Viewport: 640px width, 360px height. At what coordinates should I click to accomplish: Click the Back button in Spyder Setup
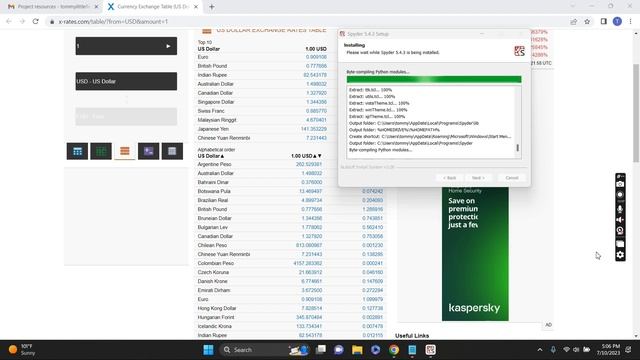coord(449,178)
